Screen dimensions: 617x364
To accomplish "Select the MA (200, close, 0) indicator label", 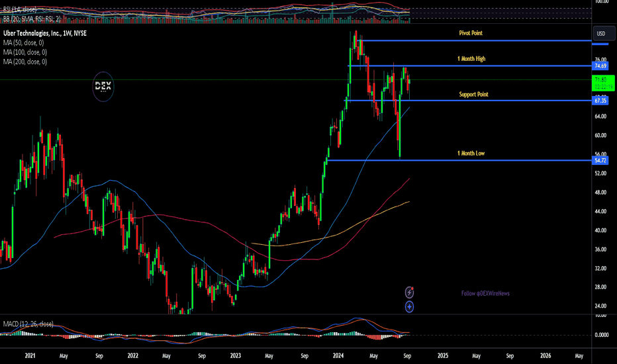I will tap(25, 62).
